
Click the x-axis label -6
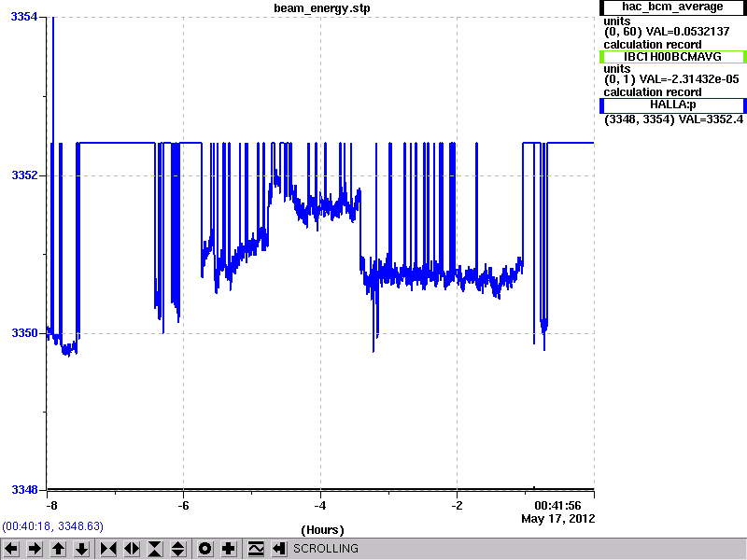pyautogui.click(x=183, y=506)
